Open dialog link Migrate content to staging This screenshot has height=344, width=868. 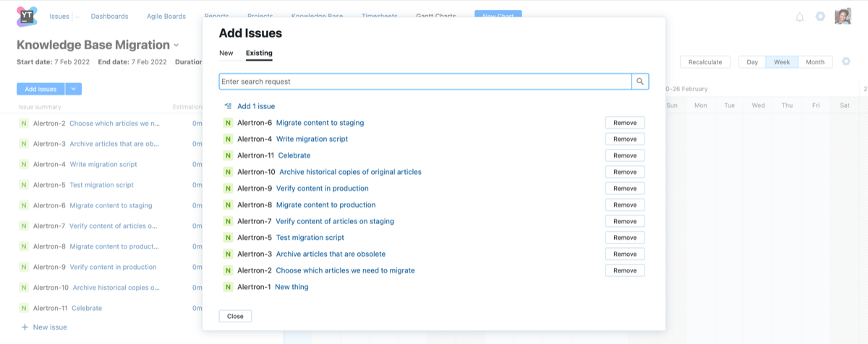click(x=320, y=123)
